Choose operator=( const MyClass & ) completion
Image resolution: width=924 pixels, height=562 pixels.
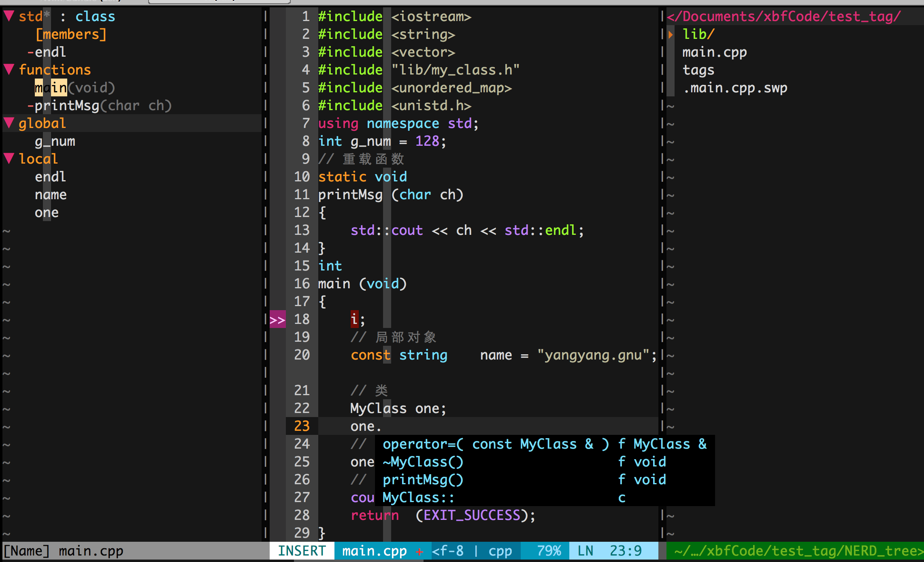click(545, 444)
